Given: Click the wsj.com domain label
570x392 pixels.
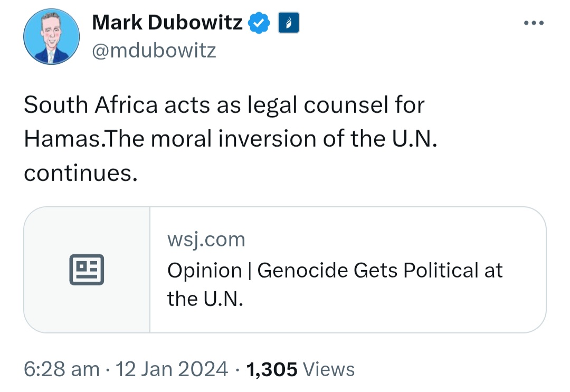Looking at the screenshot, I should 206,240.
